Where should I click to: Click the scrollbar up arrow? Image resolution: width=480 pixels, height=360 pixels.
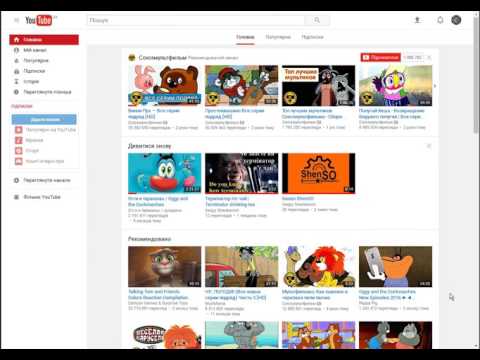(476, 14)
